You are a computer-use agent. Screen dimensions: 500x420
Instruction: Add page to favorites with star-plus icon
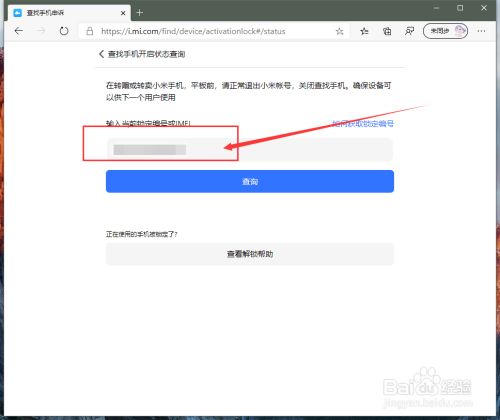(x=339, y=31)
